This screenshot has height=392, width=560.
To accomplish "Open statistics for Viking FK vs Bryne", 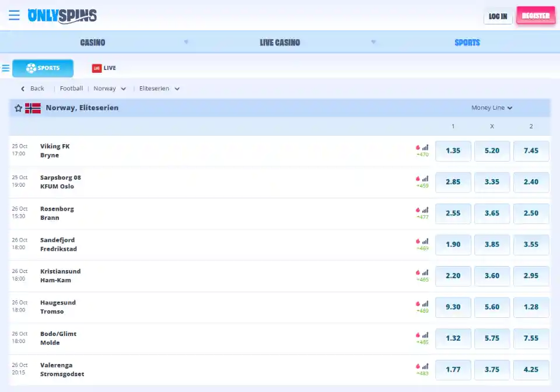I will point(425,147).
